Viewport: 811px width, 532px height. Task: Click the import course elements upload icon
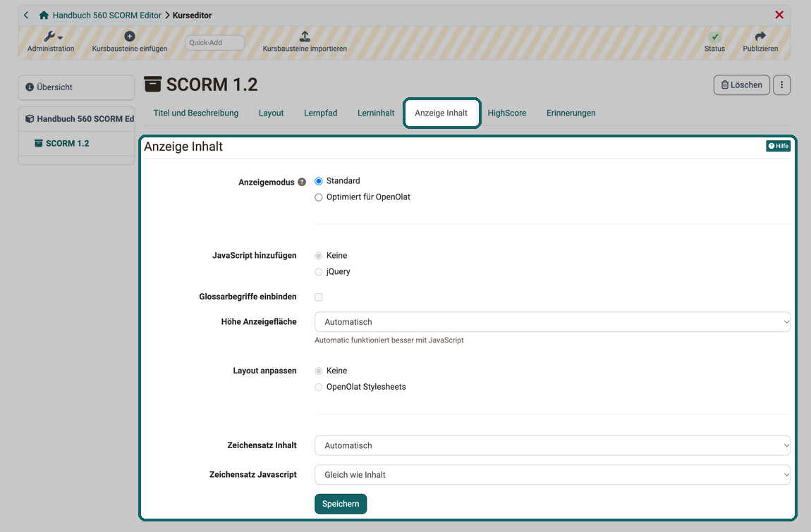pos(305,36)
